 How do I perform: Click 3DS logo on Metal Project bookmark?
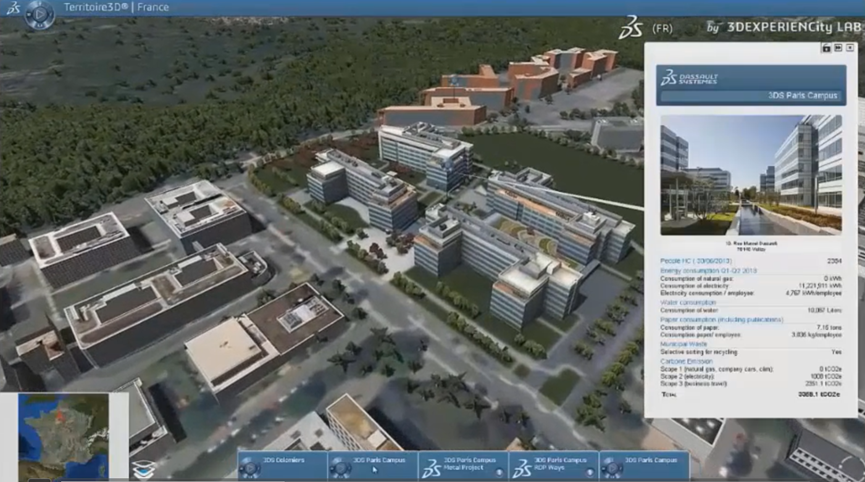431,468
